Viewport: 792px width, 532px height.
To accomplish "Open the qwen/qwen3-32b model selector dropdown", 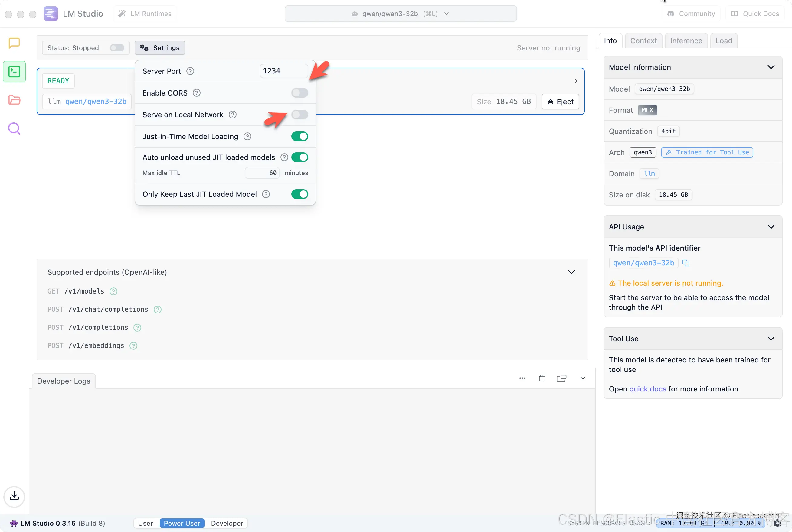I will pyautogui.click(x=401, y=14).
